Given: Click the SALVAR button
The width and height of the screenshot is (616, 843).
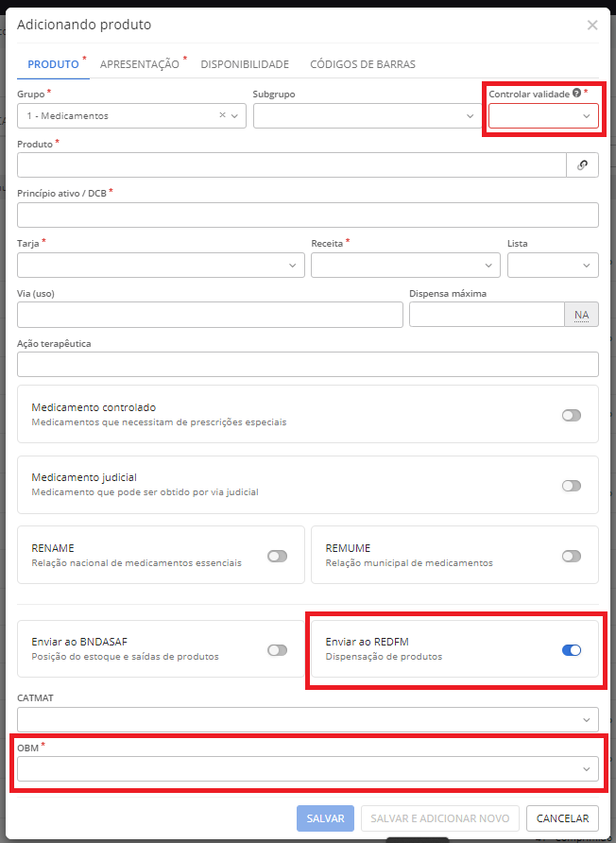Looking at the screenshot, I should pyautogui.click(x=325, y=818).
